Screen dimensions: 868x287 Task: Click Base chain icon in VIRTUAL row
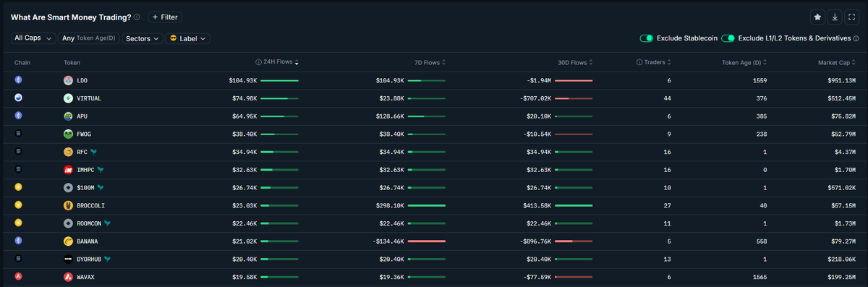(19, 98)
